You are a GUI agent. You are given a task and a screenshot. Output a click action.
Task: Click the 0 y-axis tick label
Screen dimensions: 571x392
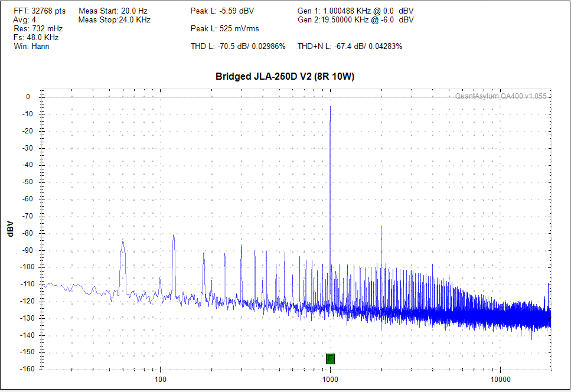click(28, 97)
